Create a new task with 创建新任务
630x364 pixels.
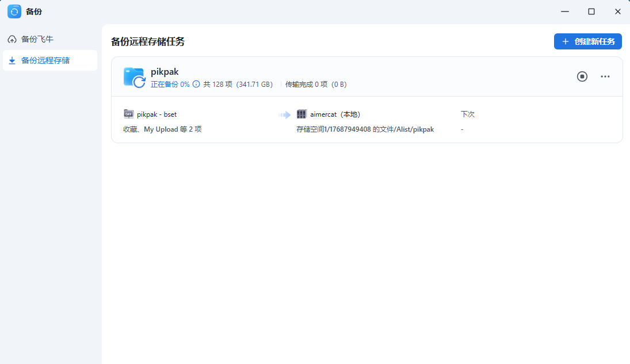pos(588,41)
